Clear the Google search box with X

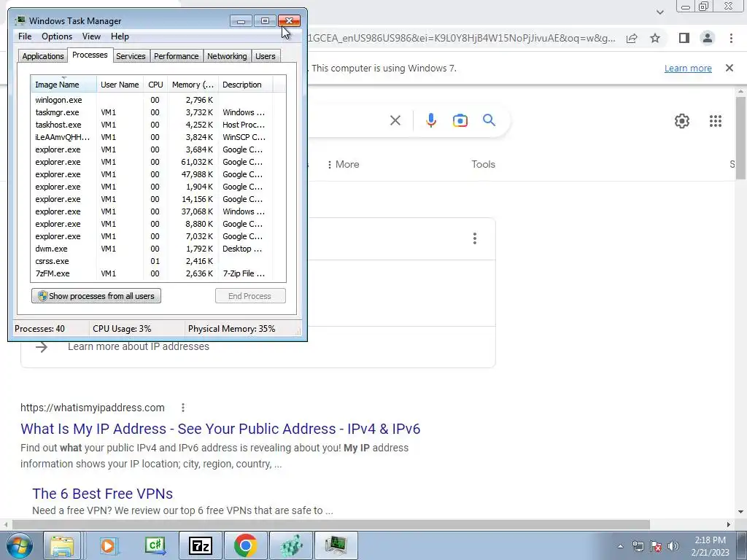pyautogui.click(x=395, y=120)
